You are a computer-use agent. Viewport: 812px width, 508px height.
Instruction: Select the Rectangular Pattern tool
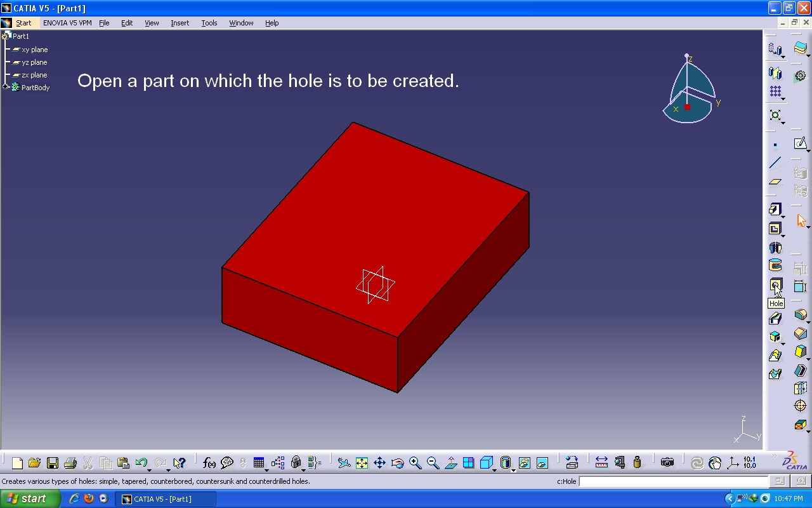click(x=775, y=91)
